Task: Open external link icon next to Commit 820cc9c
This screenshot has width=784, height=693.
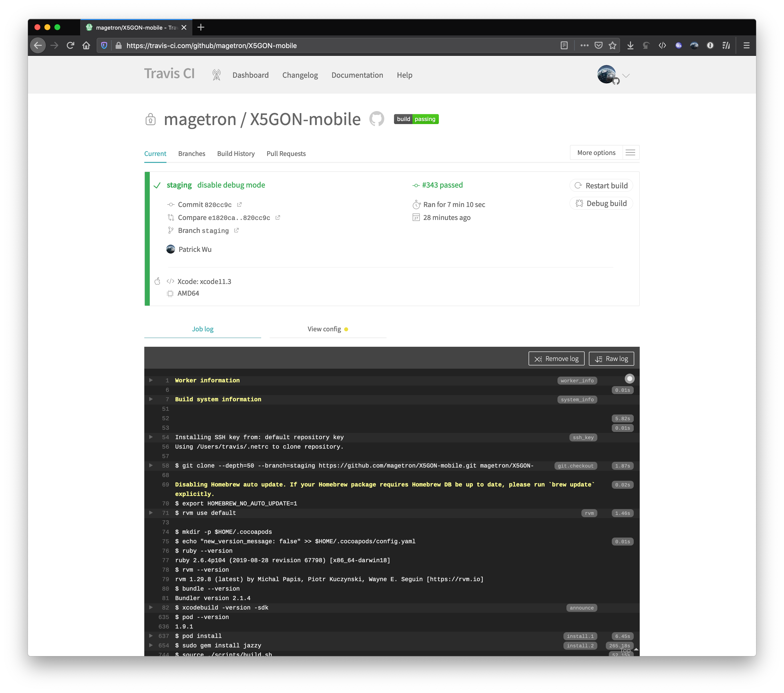Action: 239,205
